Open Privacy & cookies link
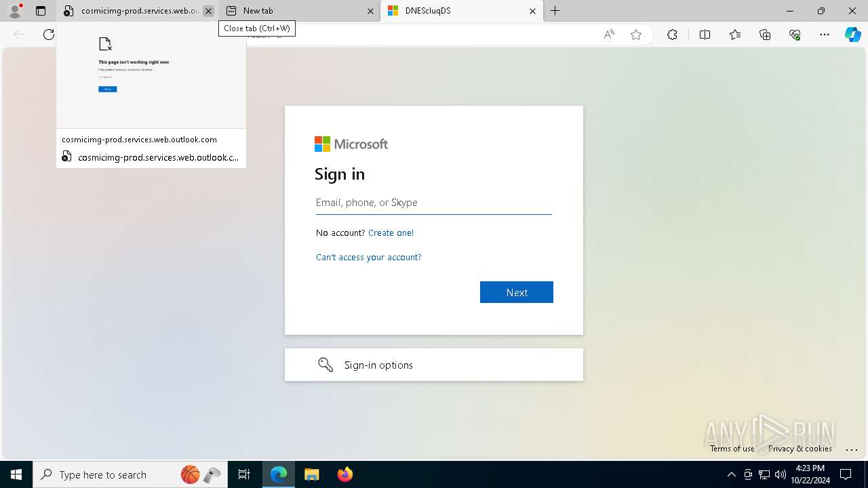Viewport: 868px width, 488px height. 800,448
